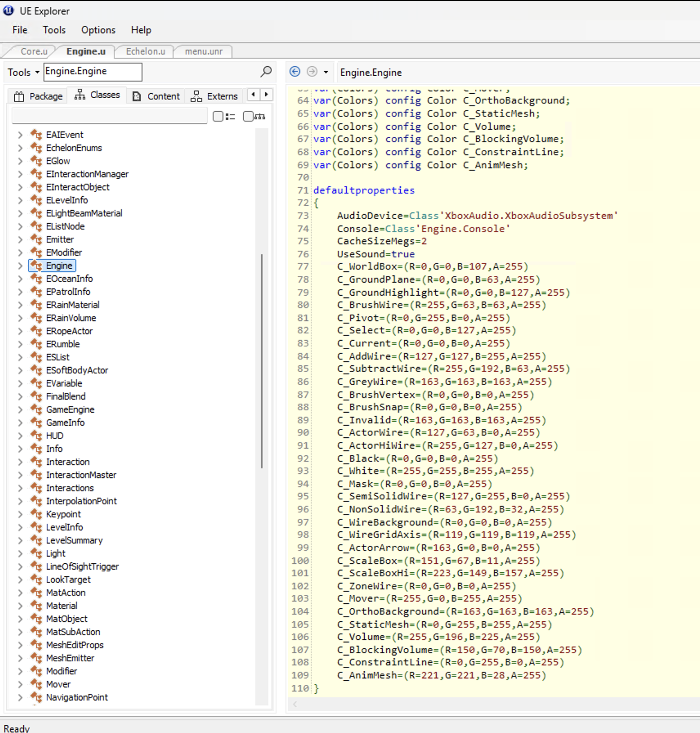Expand the GameInfo tree node

click(20, 423)
